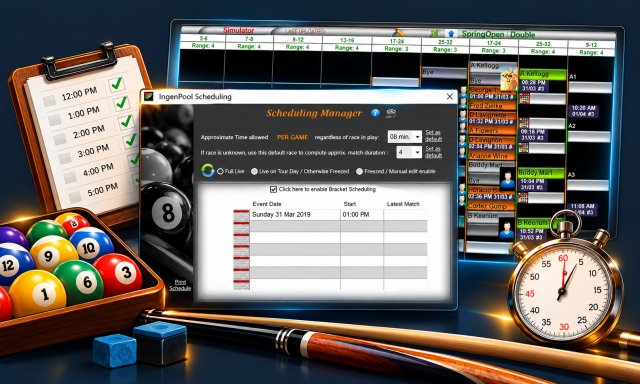Select the green Buddy Mart bracket entry
640x384 pixels.
[541, 173]
